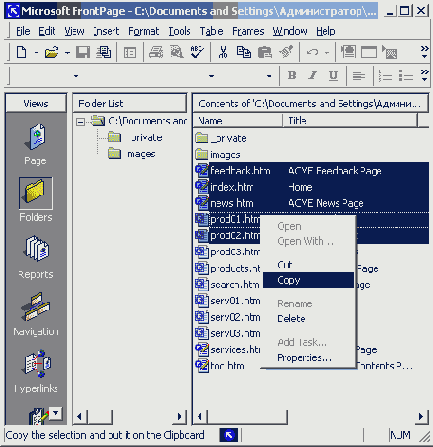Choose Copy in the context menu
The width and height of the screenshot is (433, 447).
point(308,280)
